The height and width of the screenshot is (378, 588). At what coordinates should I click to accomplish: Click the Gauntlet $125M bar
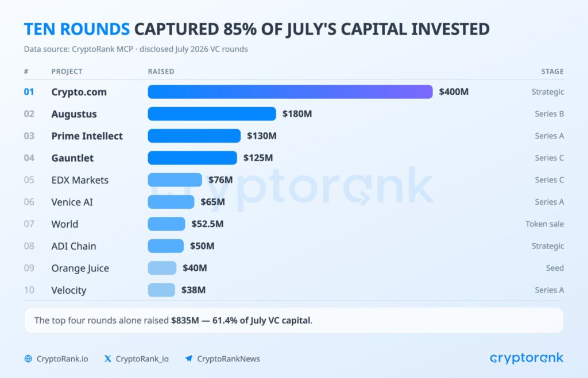pyautogui.click(x=192, y=158)
